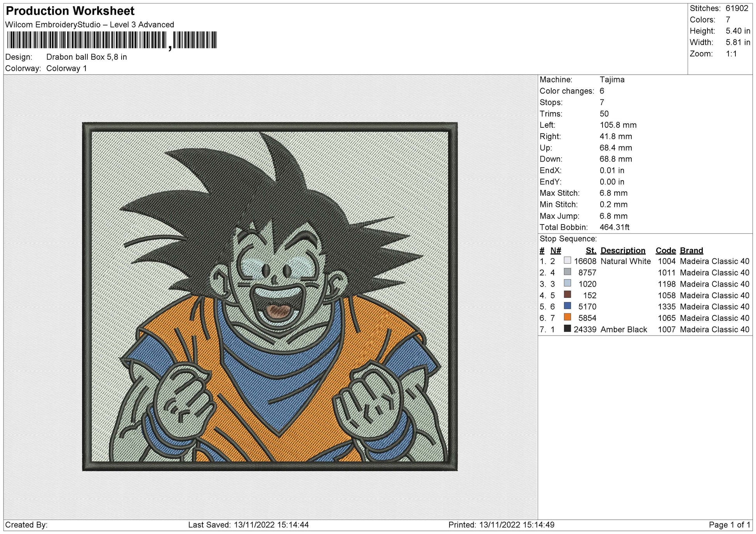The image size is (756, 534).
Task: Click the light blue 1198 thread swatch
Action: click(567, 283)
